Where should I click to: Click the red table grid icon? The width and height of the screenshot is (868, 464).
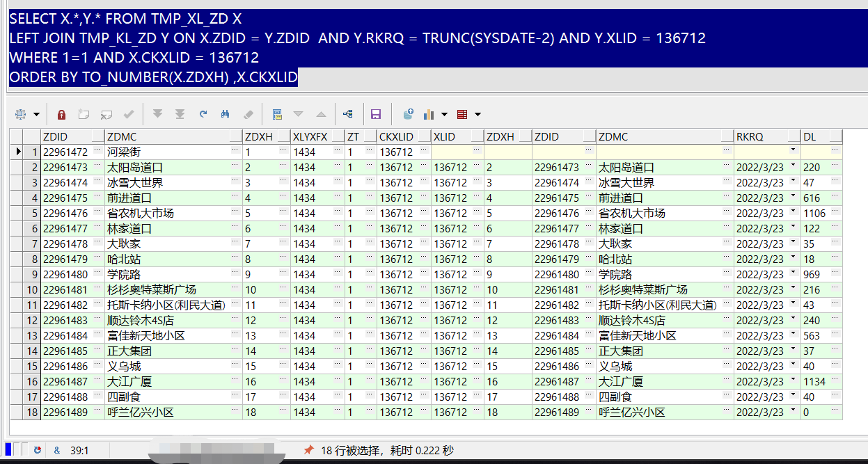[x=462, y=114]
